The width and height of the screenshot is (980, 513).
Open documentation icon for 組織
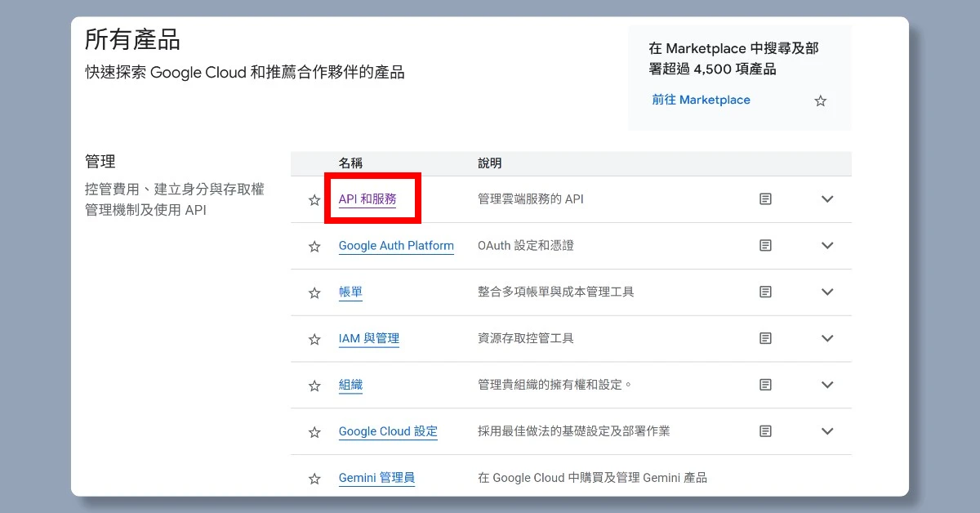[x=765, y=385]
